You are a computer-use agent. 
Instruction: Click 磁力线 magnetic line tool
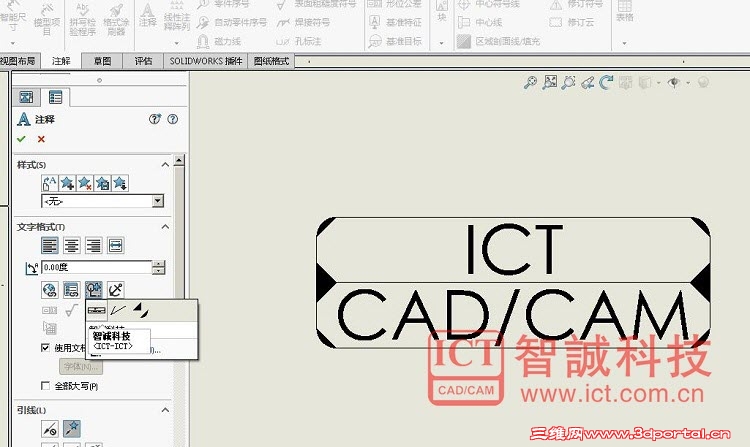point(219,41)
